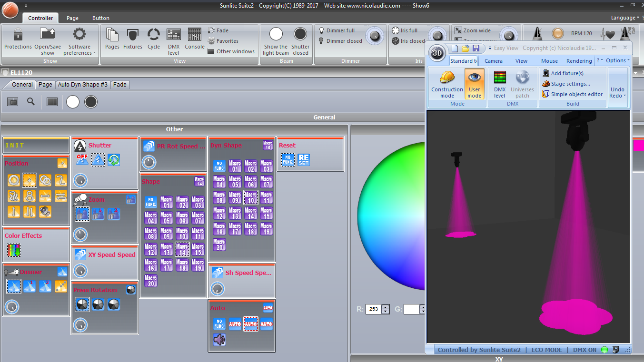Open the Console view

[x=195, y=39]
